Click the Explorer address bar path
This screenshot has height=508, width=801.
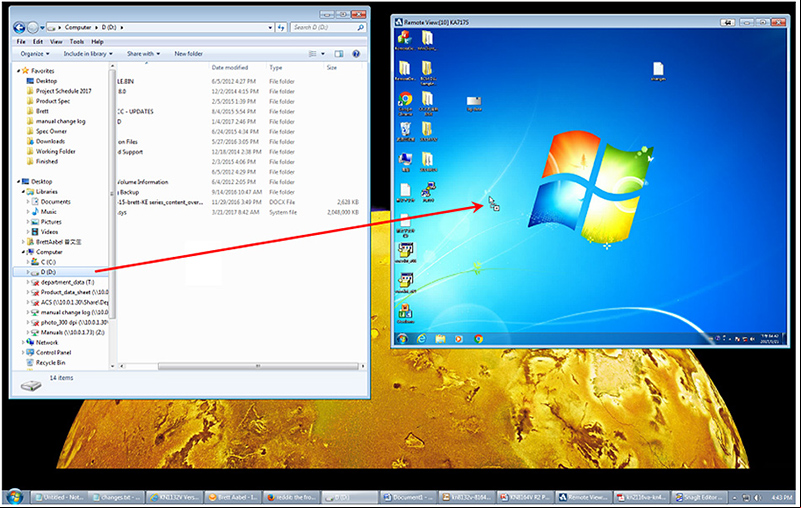coord(160,28)
